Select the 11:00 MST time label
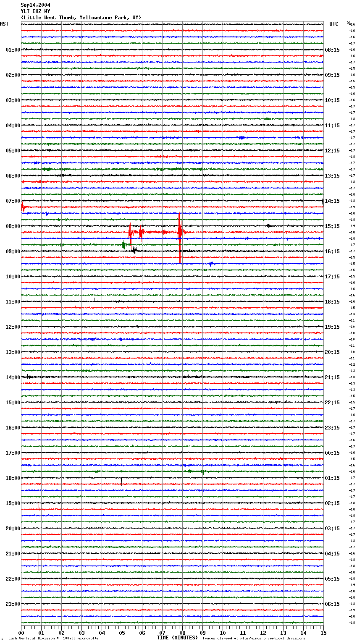357x644 pixels. [13, 302]
